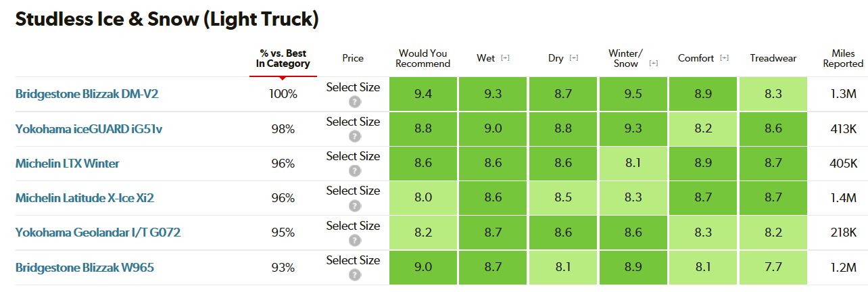Click help icon under Latitude X-Ice Xi2 price
868x292 pixels.
click(354, 205)
